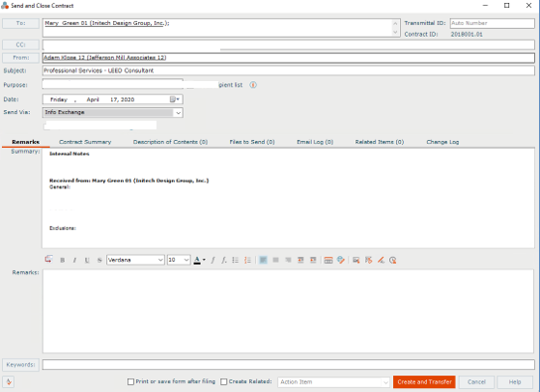This screenshot has height=392, width=540.
Task: Switch to the Contract Summary tab
Action: point(85,142)
